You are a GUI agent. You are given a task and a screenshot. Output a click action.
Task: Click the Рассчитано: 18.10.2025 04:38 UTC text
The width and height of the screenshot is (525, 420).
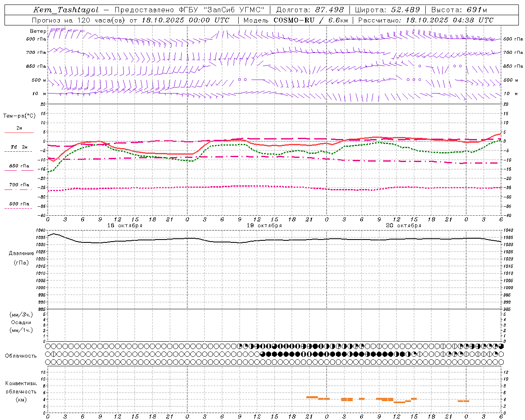click(426, 20)
